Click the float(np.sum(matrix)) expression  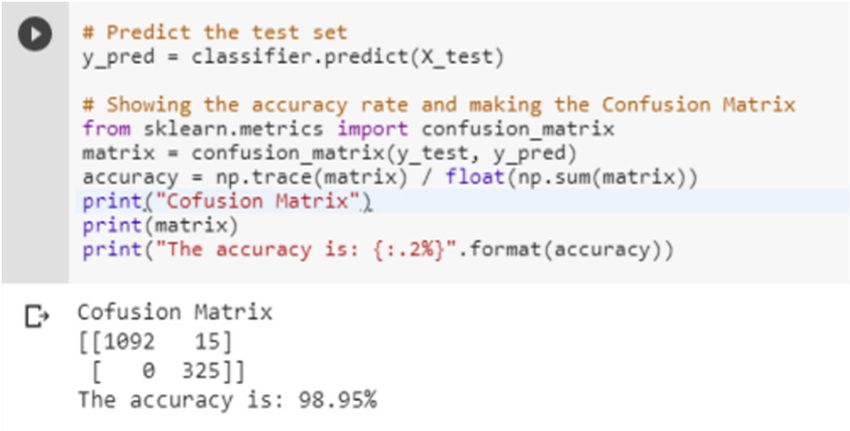click(571, 178)
